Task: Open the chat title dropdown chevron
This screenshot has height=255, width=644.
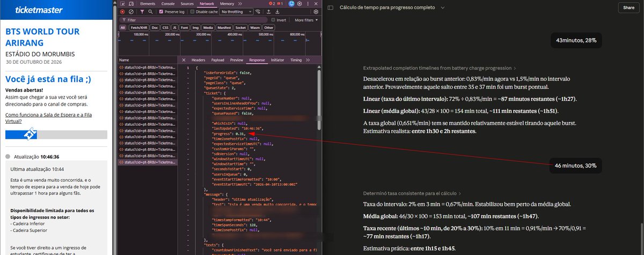Action: coord(443,7)
